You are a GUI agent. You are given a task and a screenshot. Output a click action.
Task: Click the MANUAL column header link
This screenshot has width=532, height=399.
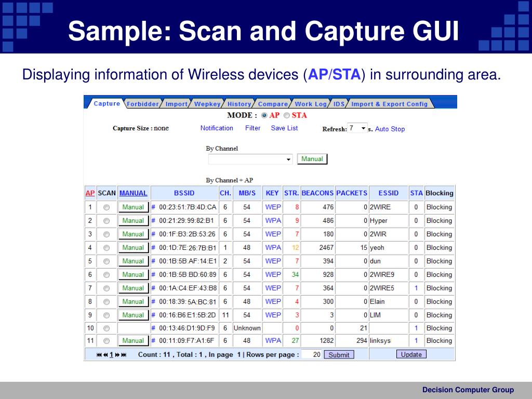[x=134, y=193]
